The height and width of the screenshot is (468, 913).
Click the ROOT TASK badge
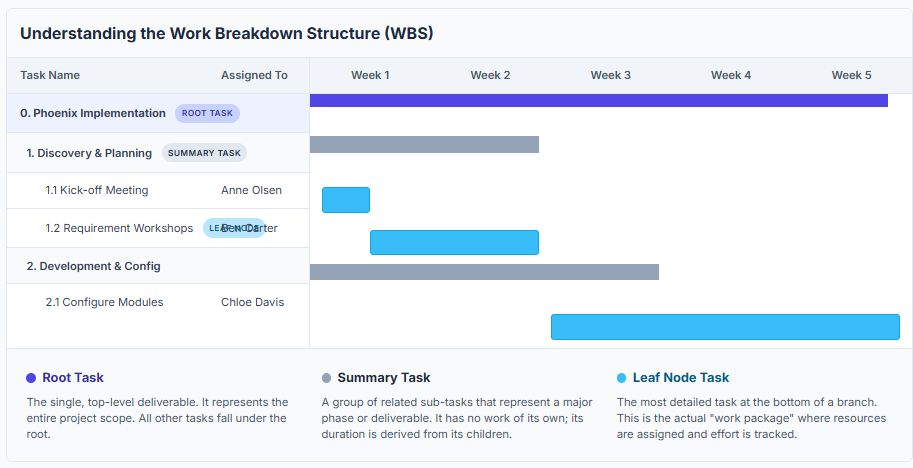(207, 113)
